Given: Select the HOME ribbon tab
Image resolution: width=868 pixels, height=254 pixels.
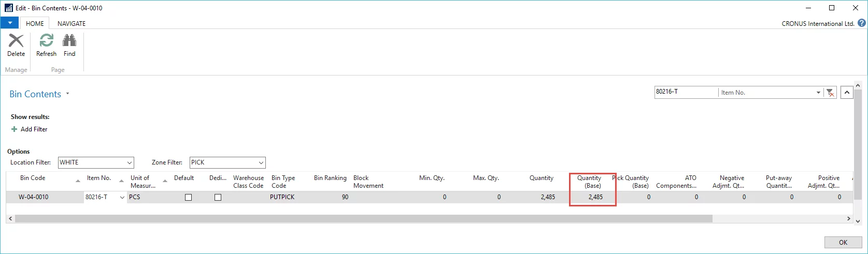Looking at the screenshot, I should (x=35, y=23).
